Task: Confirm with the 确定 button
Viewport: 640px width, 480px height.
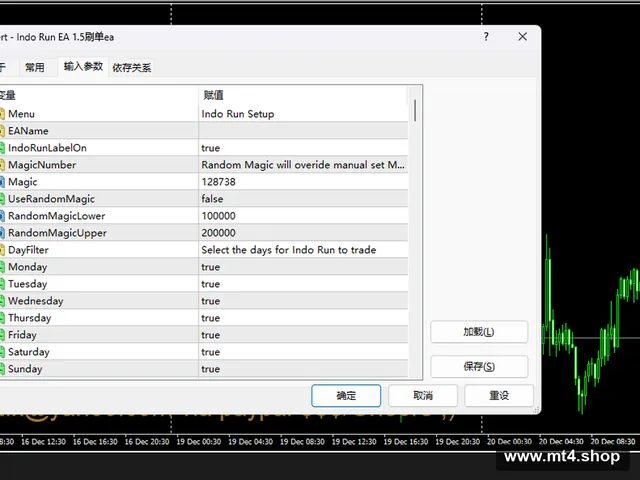Action: tap(346, 396)
